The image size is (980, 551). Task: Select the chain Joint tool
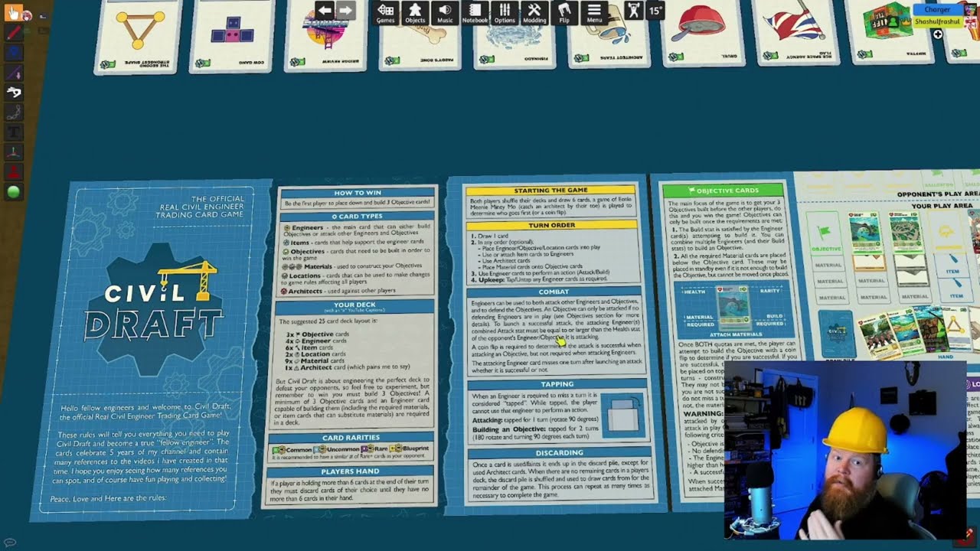coord(14,112)
